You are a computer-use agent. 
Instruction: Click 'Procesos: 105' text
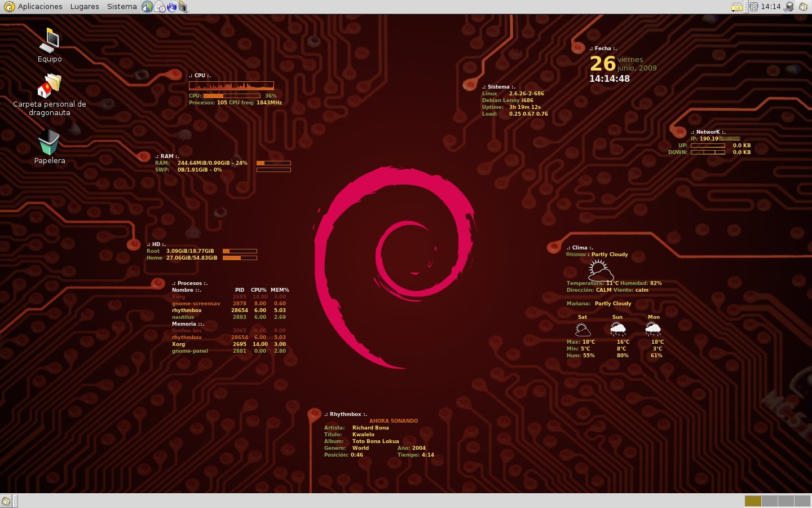point(208,103)
